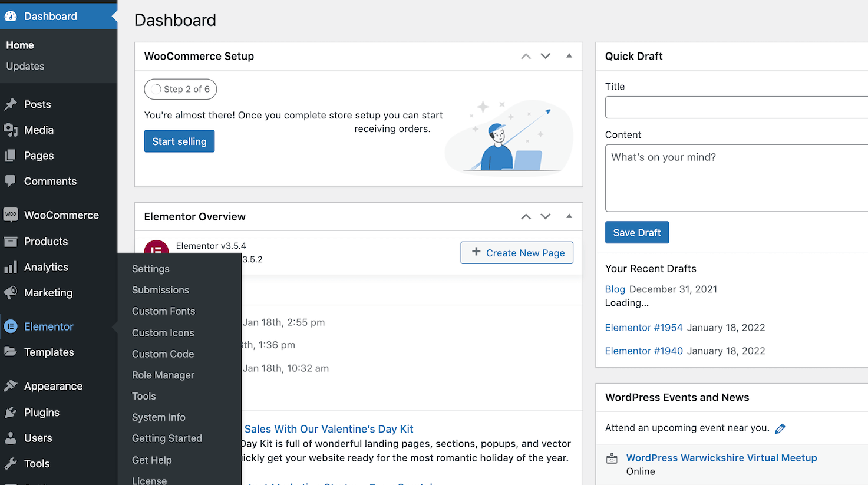Click the Tools wrench icon in main sidebar
This screenshot has width=868, height=485.
[11, 464]
